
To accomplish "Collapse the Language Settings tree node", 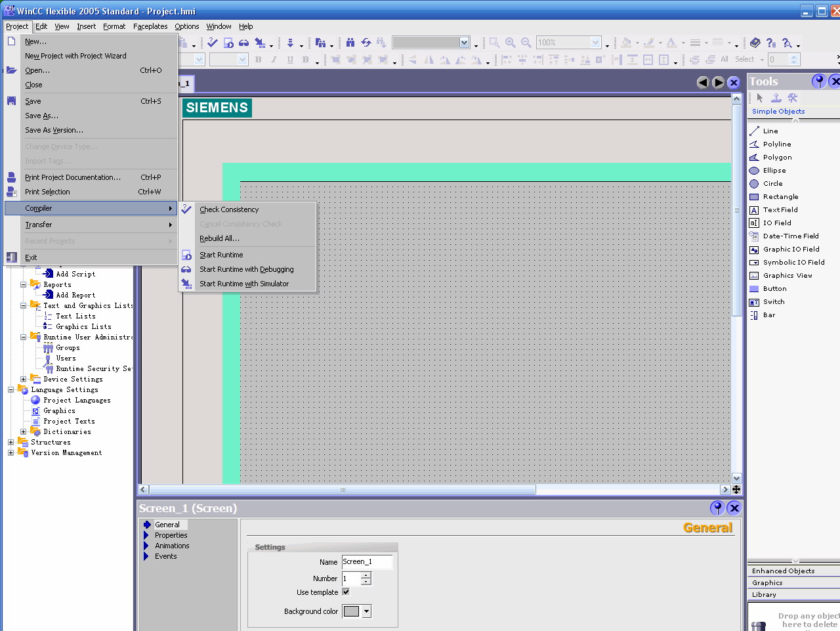I will pos(11,389).
